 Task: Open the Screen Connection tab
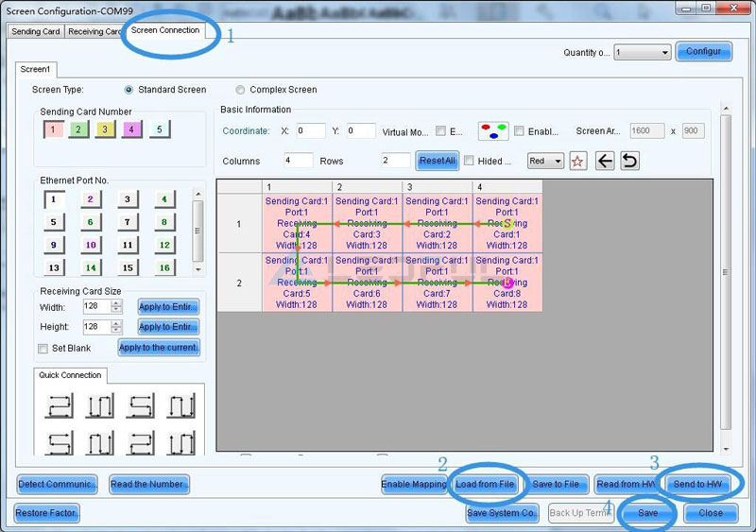[165, 30]
